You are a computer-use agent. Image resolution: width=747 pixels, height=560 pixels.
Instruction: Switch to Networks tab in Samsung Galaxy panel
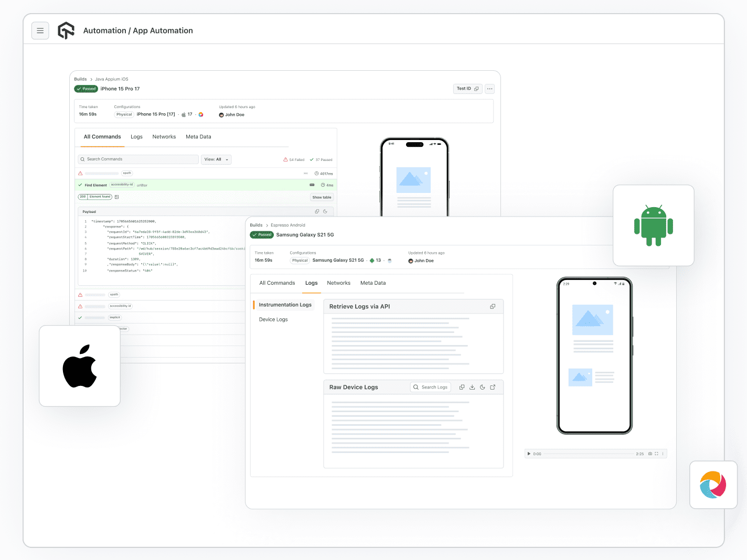click(338, 283)
